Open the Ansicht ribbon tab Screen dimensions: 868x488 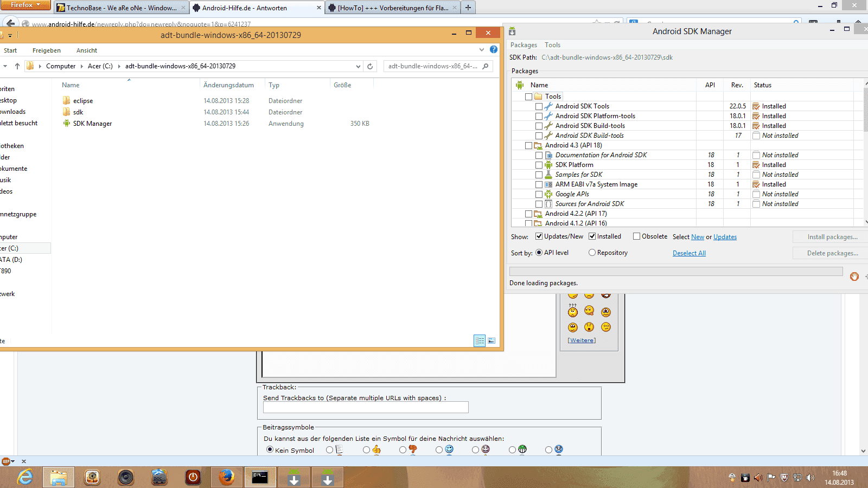[87, 50]
